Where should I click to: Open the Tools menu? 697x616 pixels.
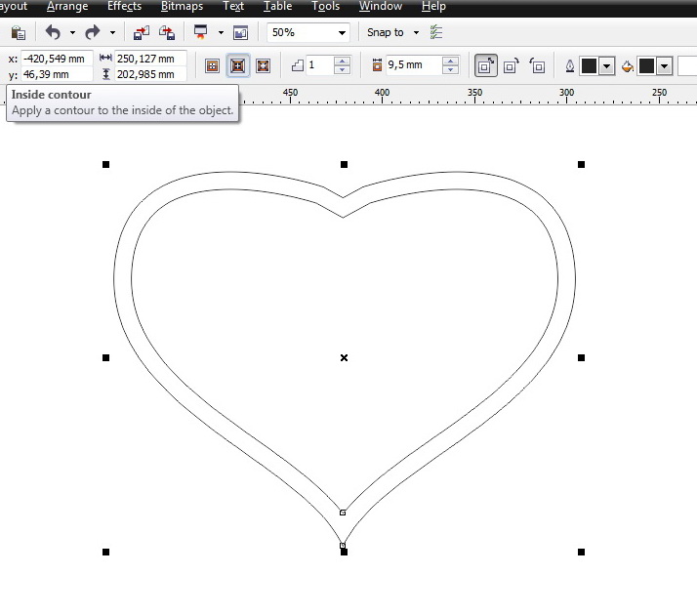325,6
